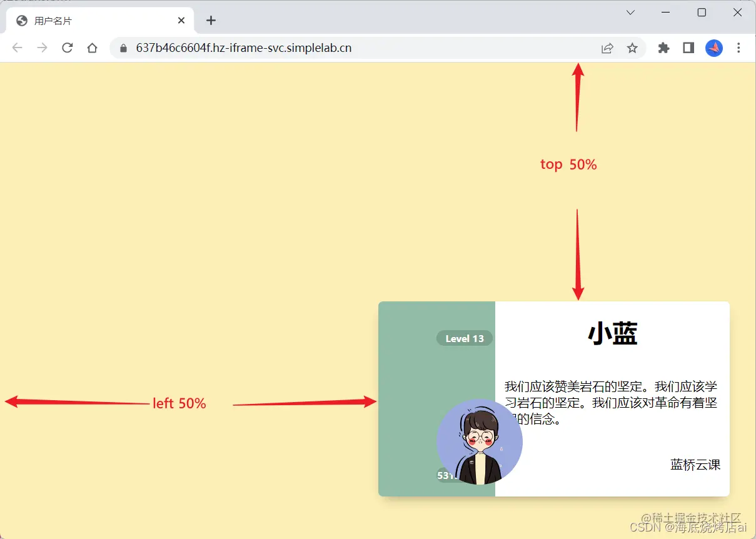This screenshot has width=756, height=539.
Task: Click the home icon in the toolbar
Action: pos(92,48)
